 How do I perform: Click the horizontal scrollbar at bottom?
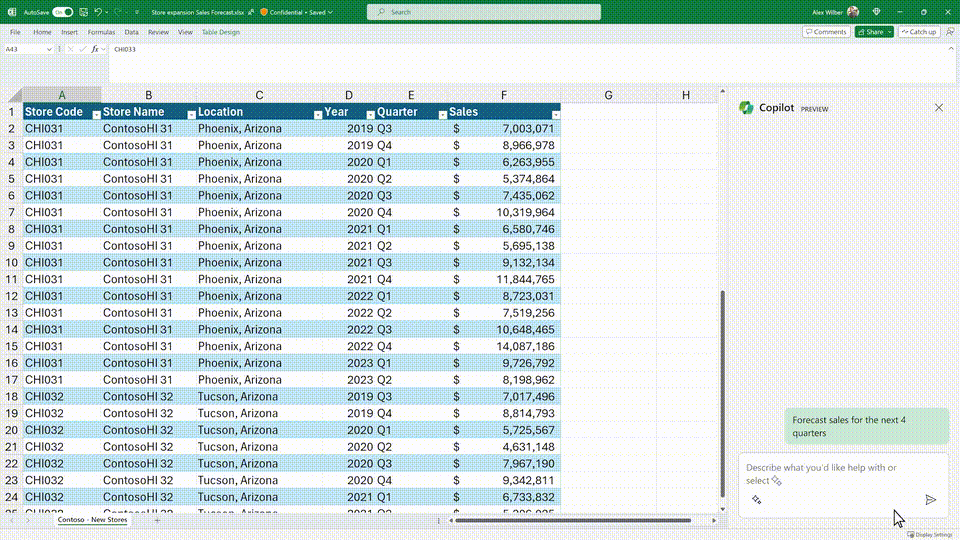[572, 520]
